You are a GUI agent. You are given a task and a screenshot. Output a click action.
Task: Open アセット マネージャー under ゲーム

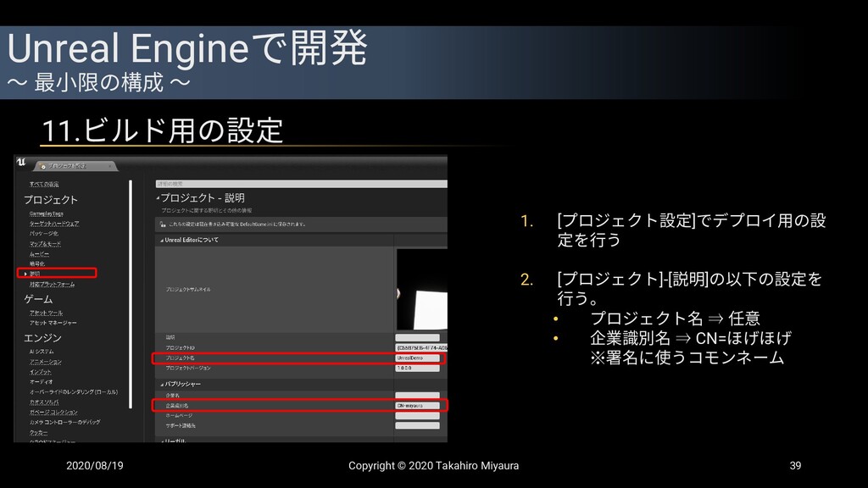point(53,323)
